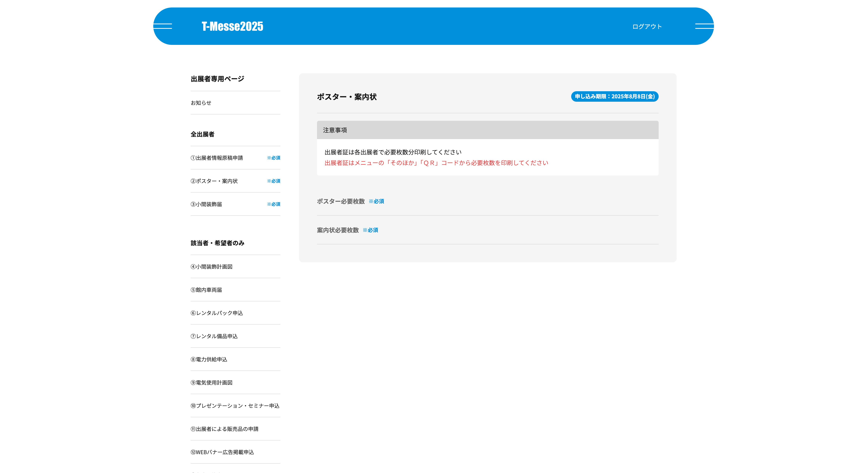
Task: Click the 案内状必要枚数 field row
Action: tap(338, 230)
